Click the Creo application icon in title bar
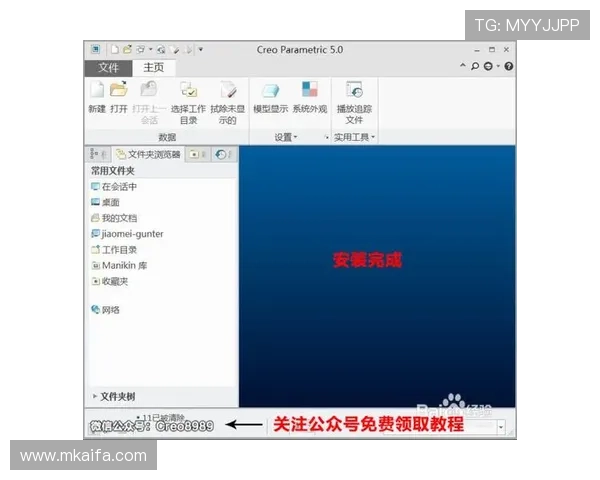This screenshot has width=600, height=480. [x=95, y=49]
